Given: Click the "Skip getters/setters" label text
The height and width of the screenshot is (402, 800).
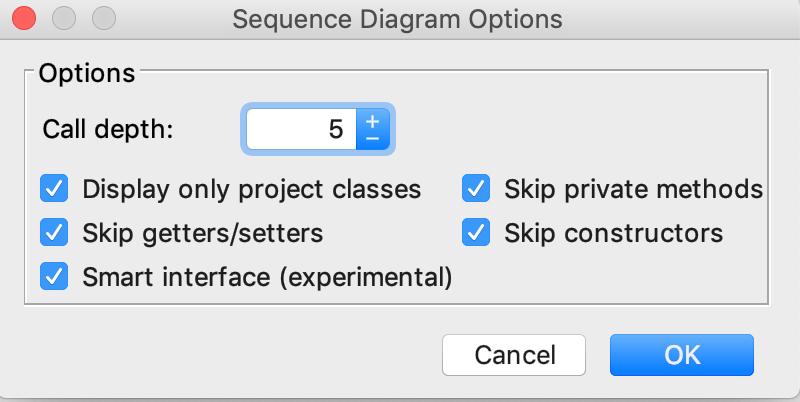Looking at the screenshot, I should click(203, 233).
